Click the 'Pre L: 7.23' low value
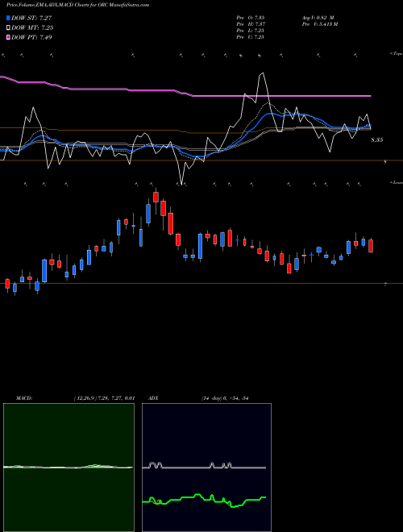The width and height of the screenshot is (403, 532). (251, 31)
